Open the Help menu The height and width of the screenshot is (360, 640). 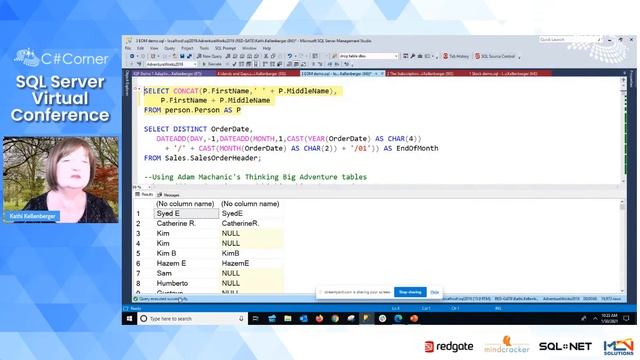click(x=267, y=48)
